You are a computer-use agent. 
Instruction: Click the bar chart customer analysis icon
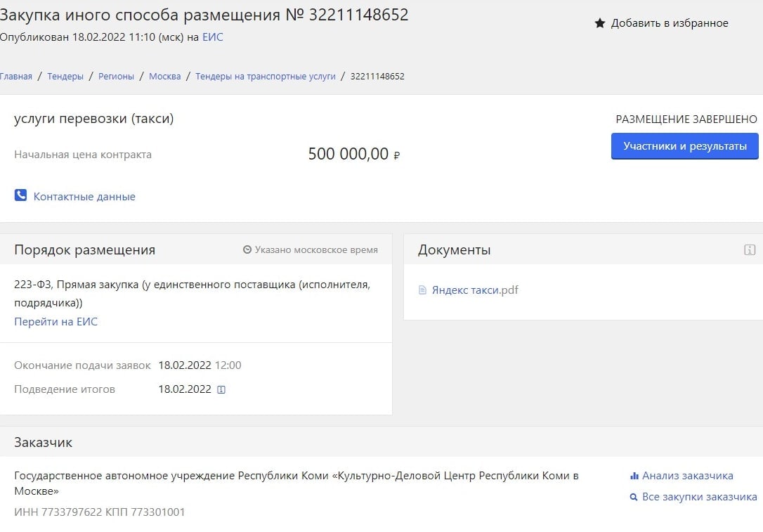click(x=634, y=476)
